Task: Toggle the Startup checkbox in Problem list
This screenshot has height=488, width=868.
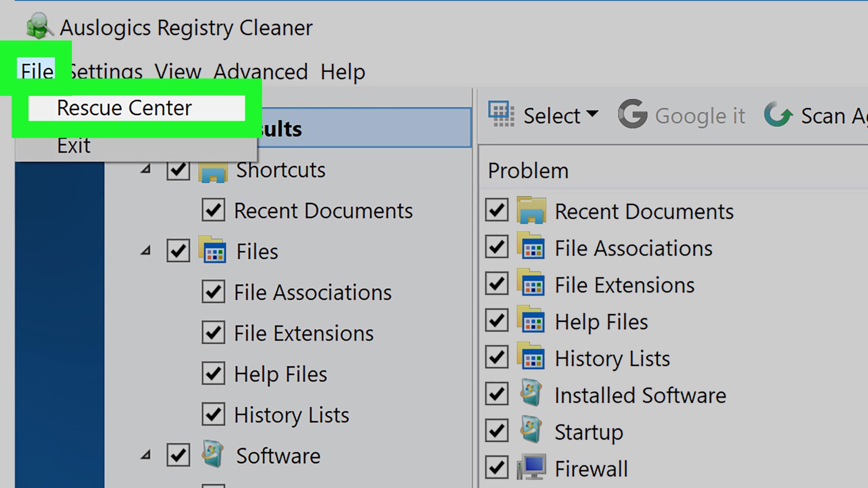Action: click(496, 431)
